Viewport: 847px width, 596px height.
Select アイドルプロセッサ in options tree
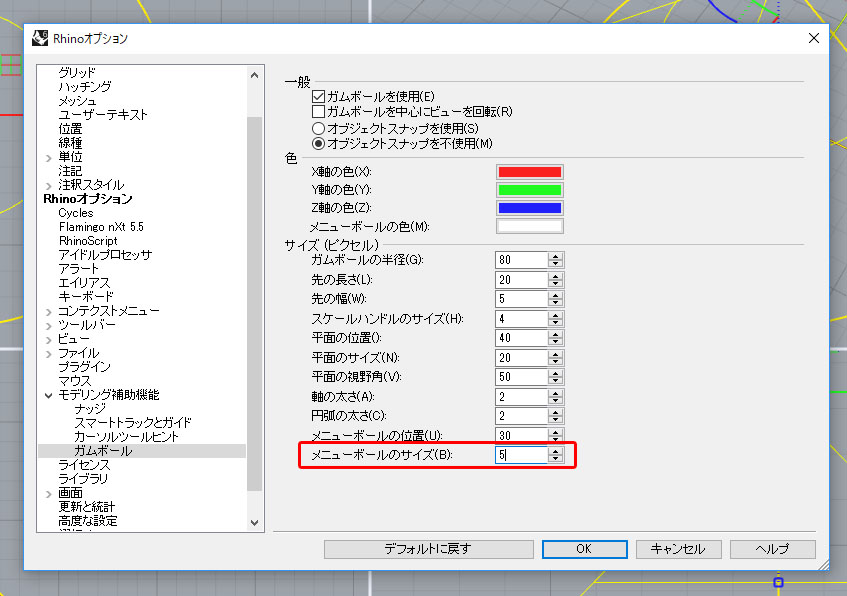105,255
